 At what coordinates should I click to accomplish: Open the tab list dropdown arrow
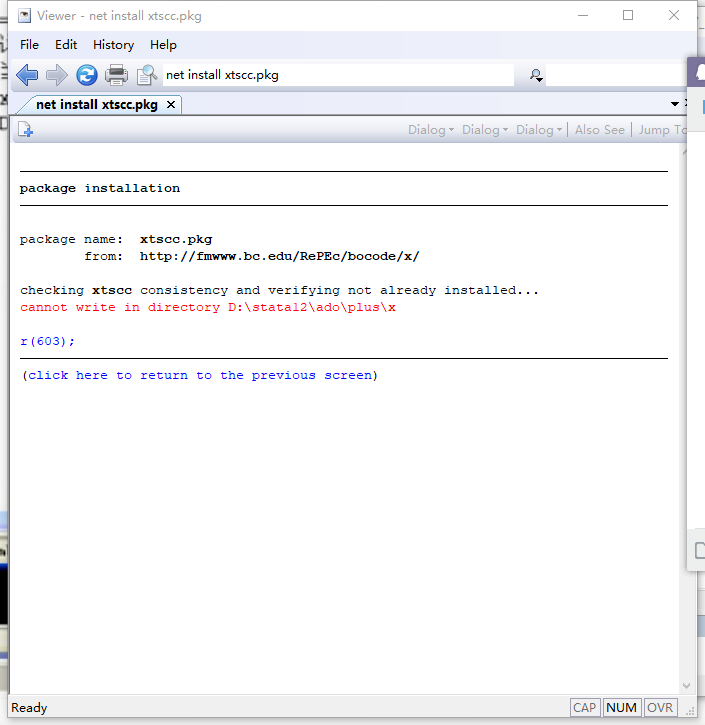pyautogui.click(x=674, y=104)
